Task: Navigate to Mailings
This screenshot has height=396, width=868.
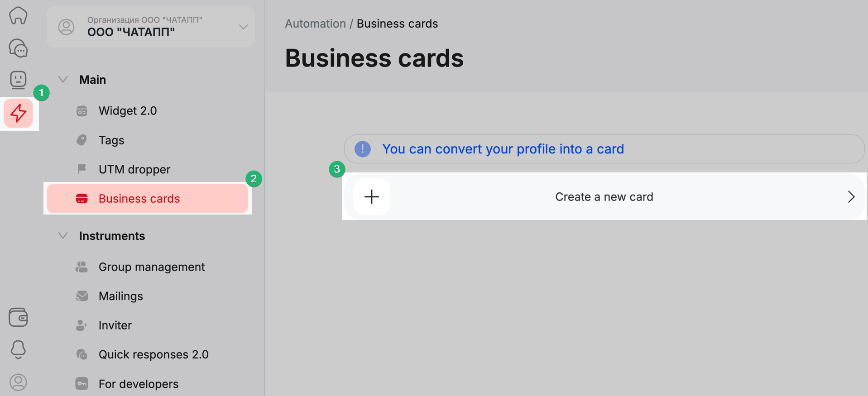Action: [x=120, y=296]
